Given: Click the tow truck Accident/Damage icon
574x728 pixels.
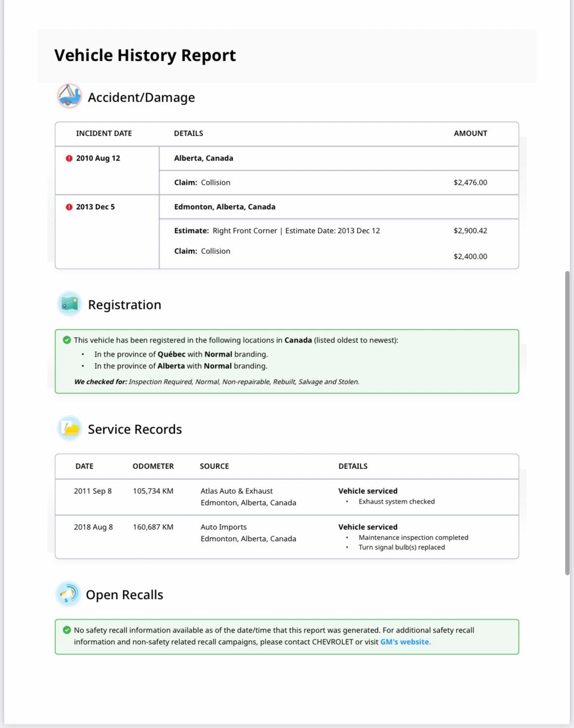Looking at the screenshot, I should point(69,96).
